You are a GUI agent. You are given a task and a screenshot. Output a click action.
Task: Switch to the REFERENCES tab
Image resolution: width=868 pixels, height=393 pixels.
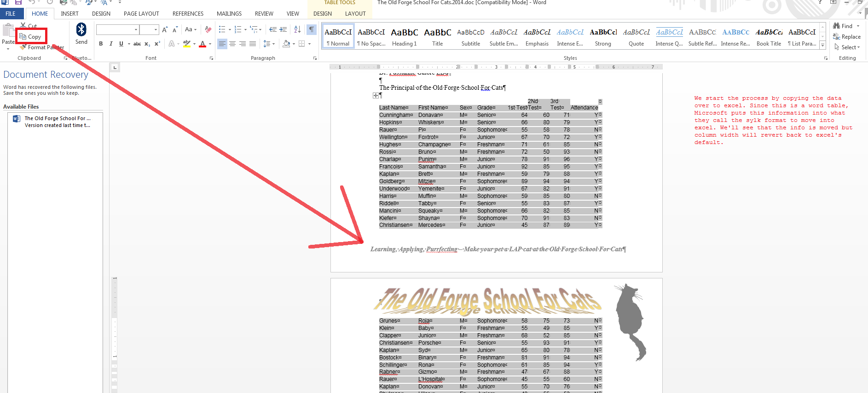188,14
